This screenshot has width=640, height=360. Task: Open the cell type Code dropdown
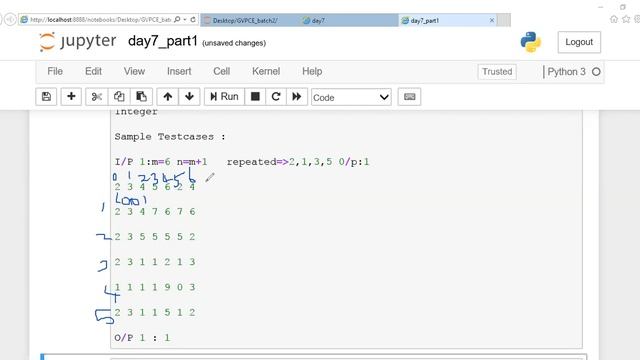tap(351, 97)
